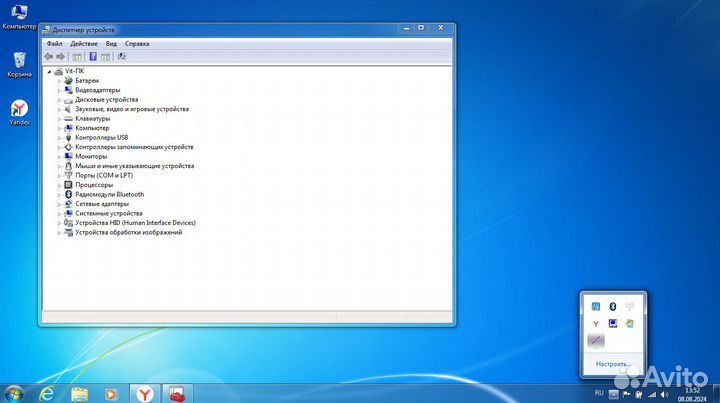Click the Properties toolbar icon beside Help
The height and width of the screenshot is (403, 720).
[x=106, y=56]
